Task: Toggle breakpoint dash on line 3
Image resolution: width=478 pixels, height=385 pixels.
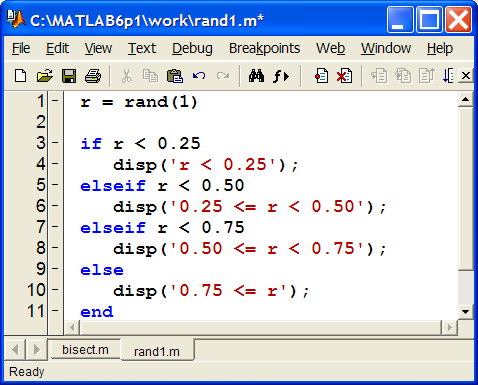Action: tap(55, 142)
